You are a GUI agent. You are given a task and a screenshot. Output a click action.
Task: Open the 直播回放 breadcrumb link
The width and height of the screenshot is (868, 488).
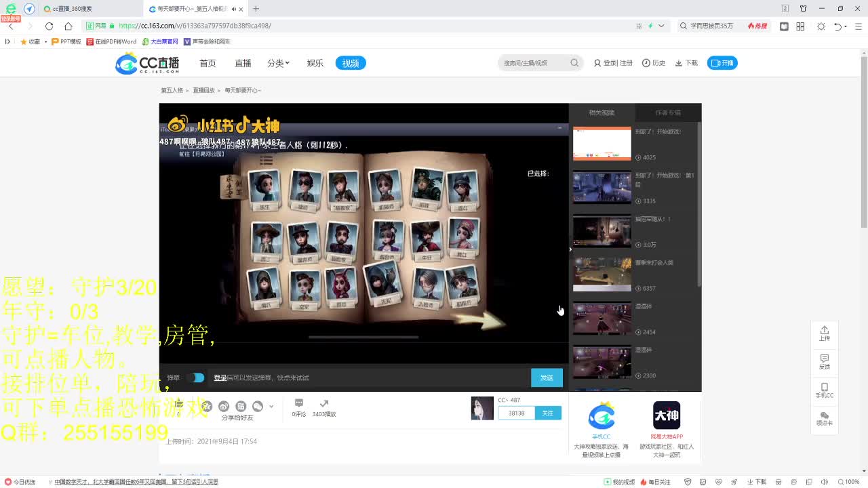[203, 90]
